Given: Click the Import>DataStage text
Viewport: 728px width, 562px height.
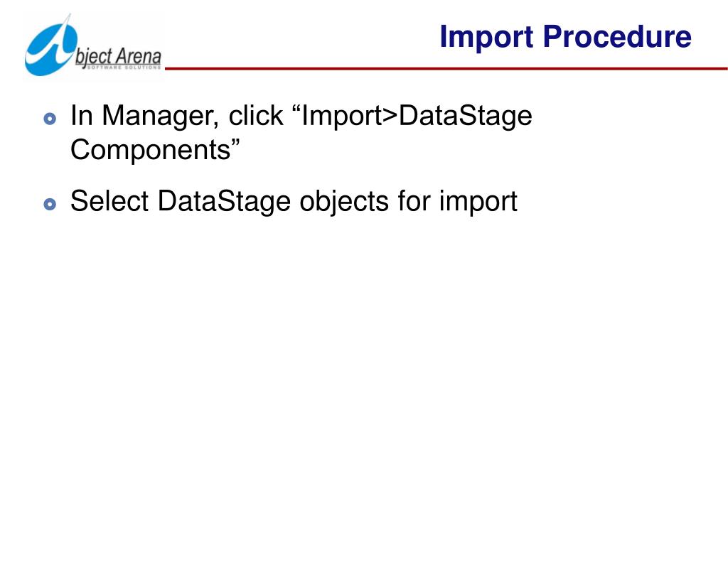Looking at the screenshot, I should click(x=417, y=116).
